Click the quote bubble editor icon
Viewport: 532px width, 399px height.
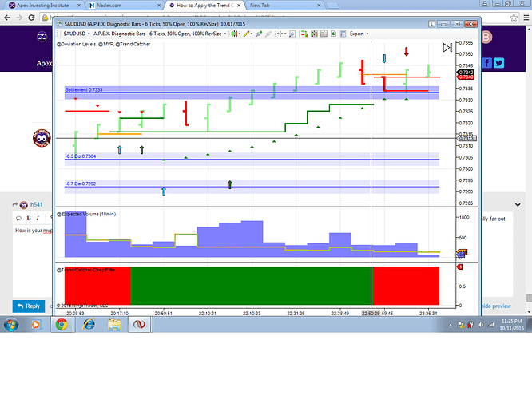(18, 219)
